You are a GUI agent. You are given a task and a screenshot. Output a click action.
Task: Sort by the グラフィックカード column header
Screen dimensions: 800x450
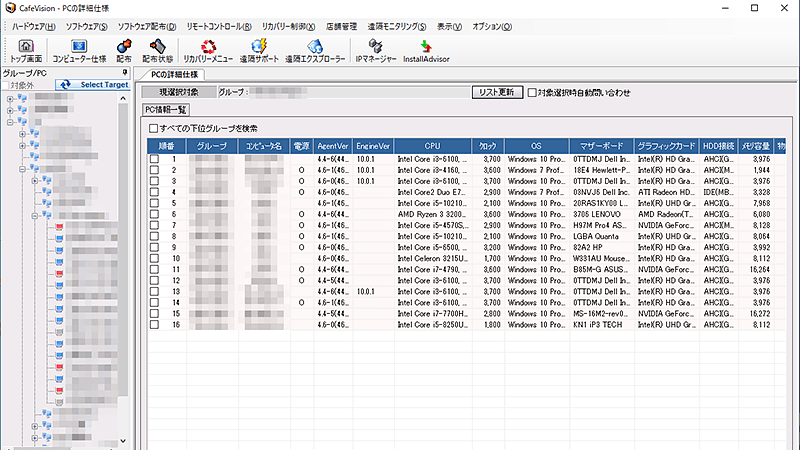pyautogui.click(x=666, y=146)
